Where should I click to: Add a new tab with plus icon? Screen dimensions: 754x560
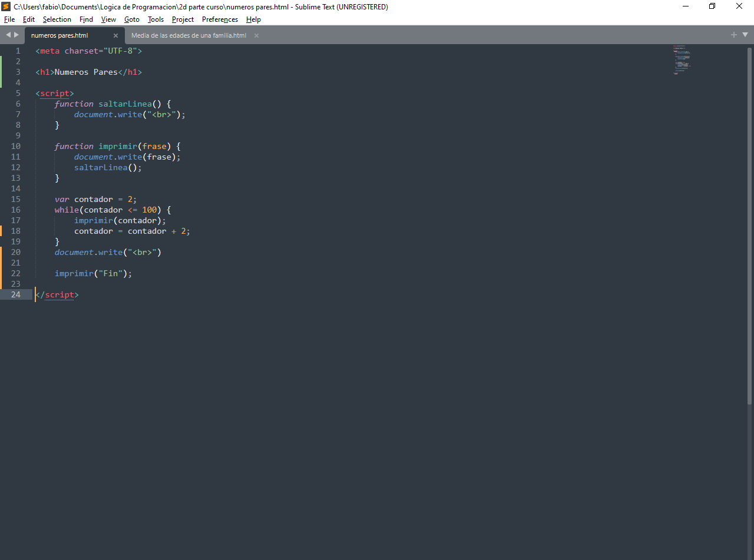(734, 35)
